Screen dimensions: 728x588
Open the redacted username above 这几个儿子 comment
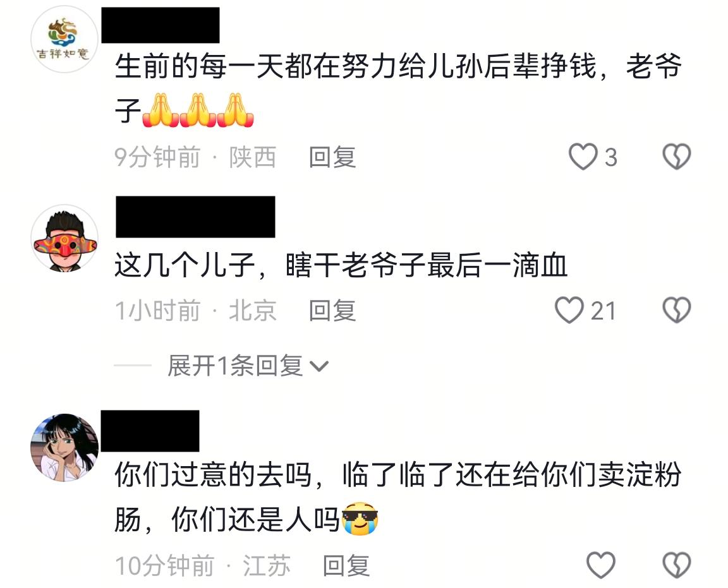(x=195, y=217)
